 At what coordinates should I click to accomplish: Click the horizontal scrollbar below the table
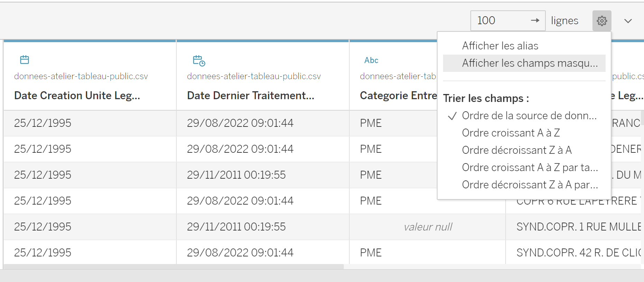click(174, 267)
